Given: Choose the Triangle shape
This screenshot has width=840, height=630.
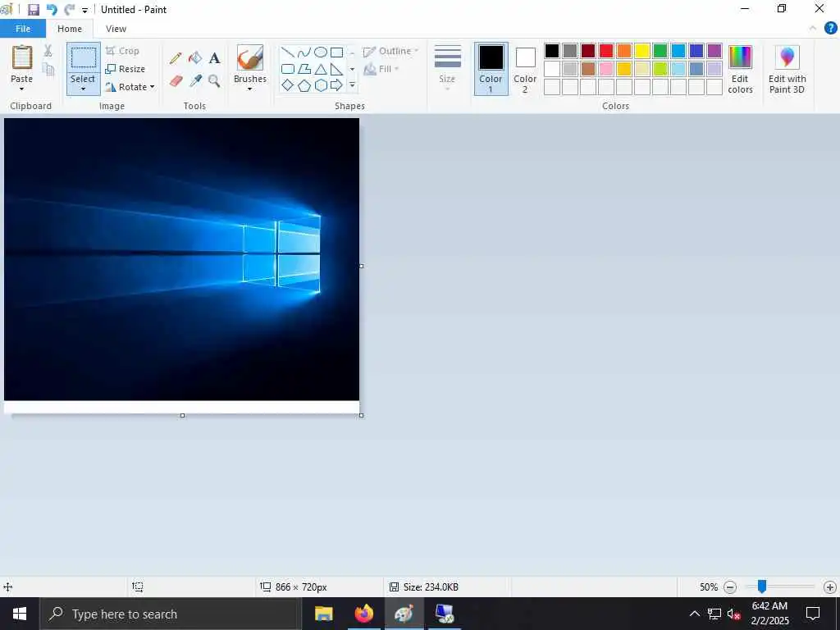Looking at the screenshot, I should (x=321, y=69).
